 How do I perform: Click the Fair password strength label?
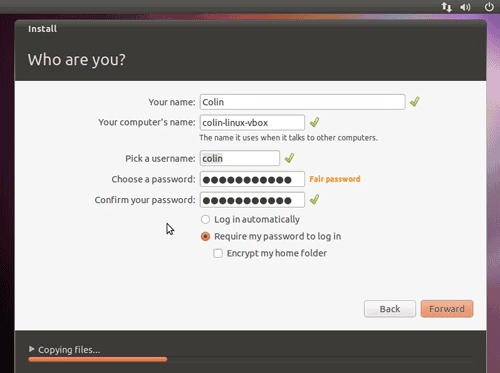[x=335, y=179]
